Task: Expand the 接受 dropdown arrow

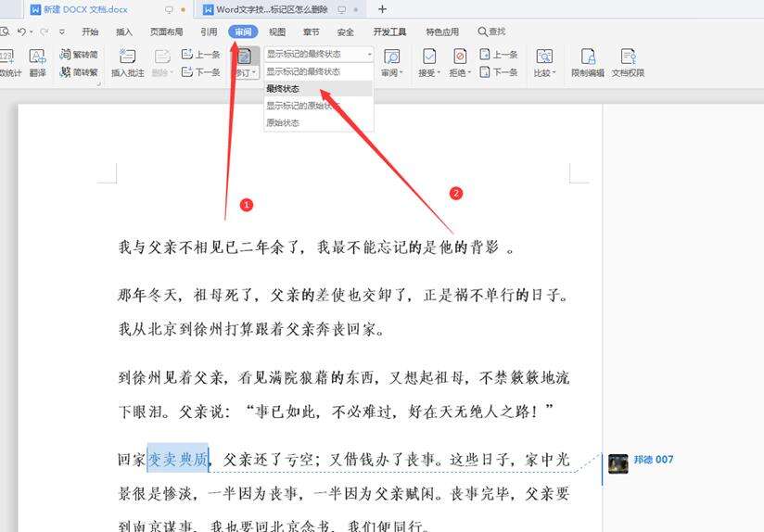Action: 439,72
